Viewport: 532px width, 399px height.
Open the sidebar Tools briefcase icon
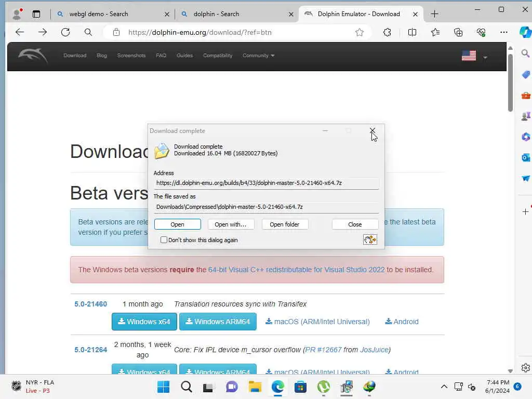pos(526,96)
